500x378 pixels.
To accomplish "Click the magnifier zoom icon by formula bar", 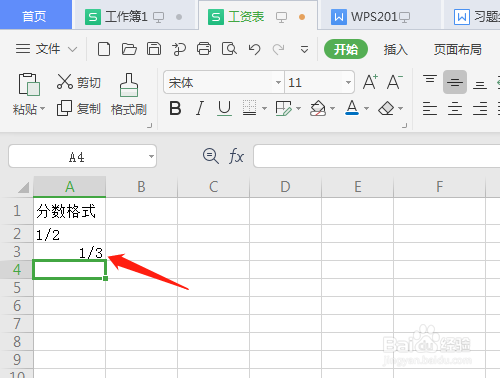I will [211, 156].
